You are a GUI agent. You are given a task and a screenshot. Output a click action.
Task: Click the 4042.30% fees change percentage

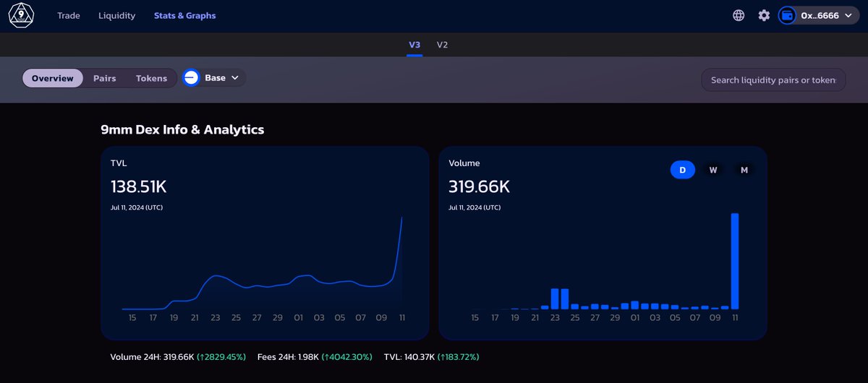point(346,357)
